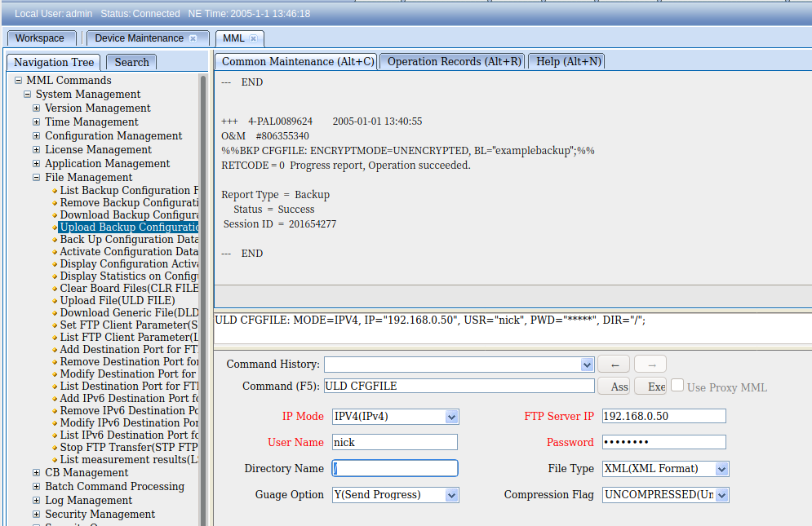Select Set FTP Client Parameter command
812x526 pixels.
tap(129, 325)
